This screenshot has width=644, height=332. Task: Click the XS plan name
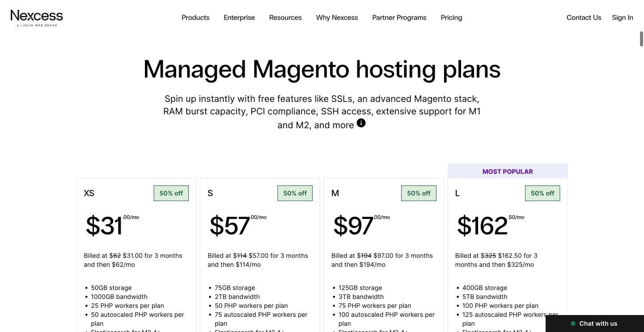pos(89,193)
